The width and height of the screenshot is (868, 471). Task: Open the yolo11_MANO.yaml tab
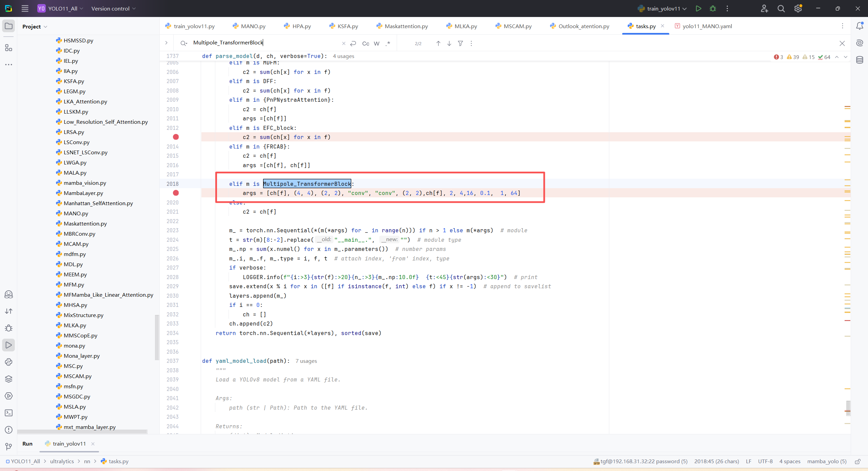[707, 26]
